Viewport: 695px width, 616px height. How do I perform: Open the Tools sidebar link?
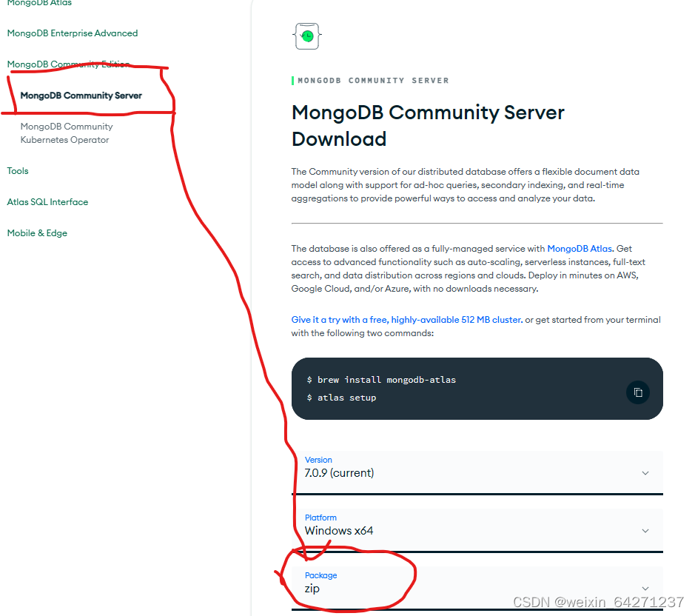(x=17, y=171)
